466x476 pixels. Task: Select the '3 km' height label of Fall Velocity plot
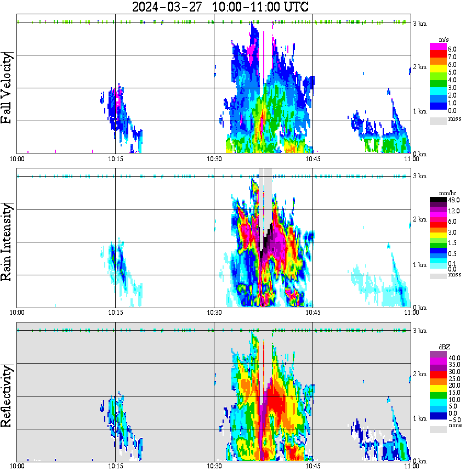(x=419, y=24)
